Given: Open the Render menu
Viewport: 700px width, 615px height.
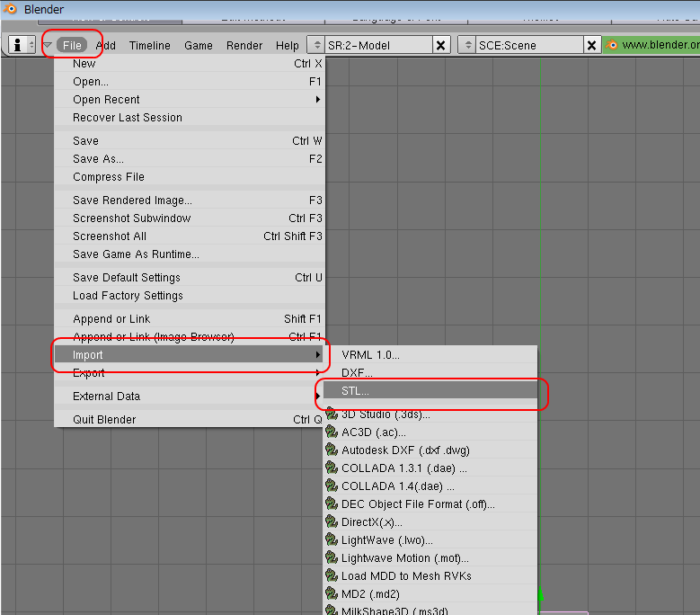Looking at the screenshot, I should (244, 46).
